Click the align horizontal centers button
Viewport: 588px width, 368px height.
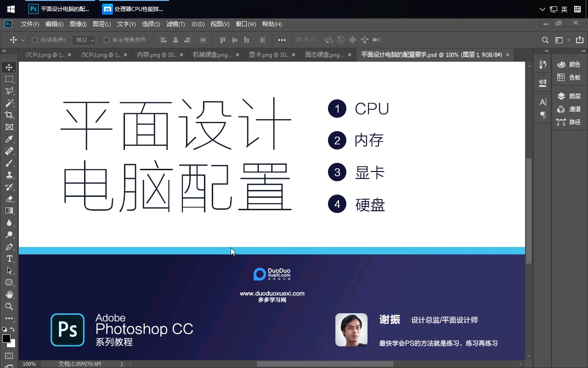tap(177, 40)
